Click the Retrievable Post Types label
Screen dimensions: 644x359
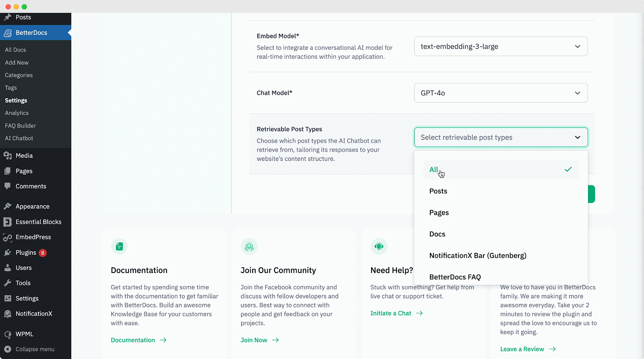tap(289, 129)
